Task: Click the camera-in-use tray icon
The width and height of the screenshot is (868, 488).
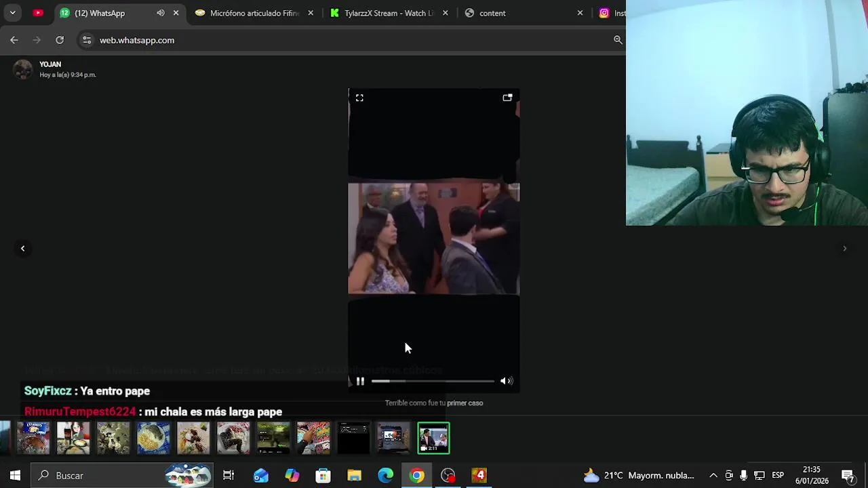Action: point(729,475)
